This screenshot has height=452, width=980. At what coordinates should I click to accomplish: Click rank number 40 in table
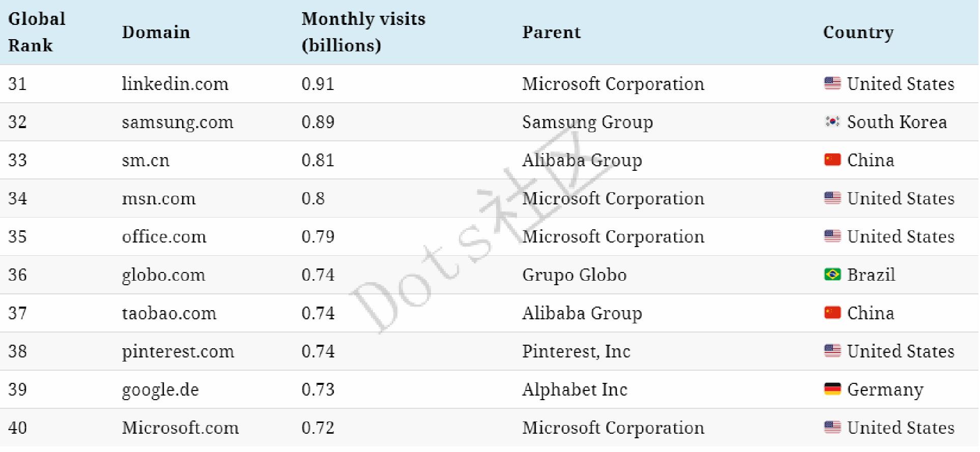(x=17, y=428)
